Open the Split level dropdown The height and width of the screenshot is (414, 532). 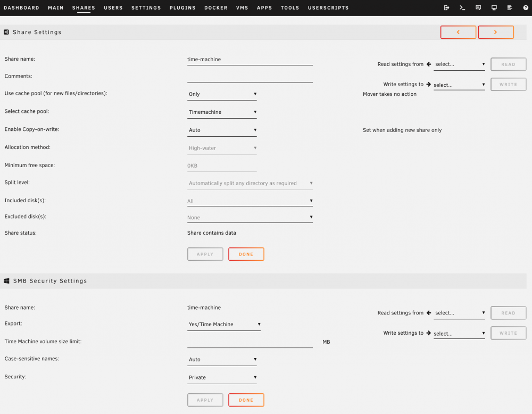coord(250,183)
